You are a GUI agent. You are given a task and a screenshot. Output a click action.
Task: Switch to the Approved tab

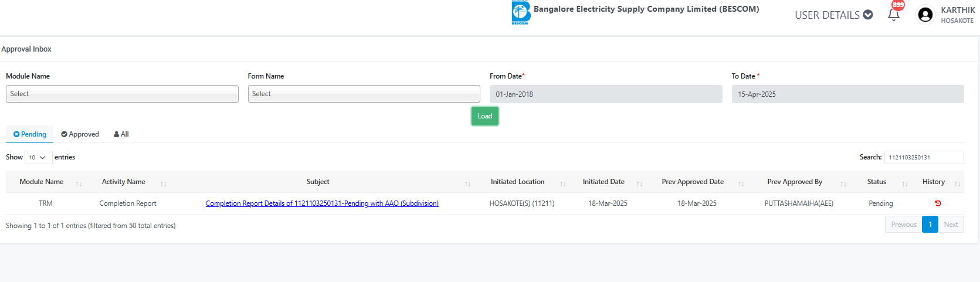(80, 134)
